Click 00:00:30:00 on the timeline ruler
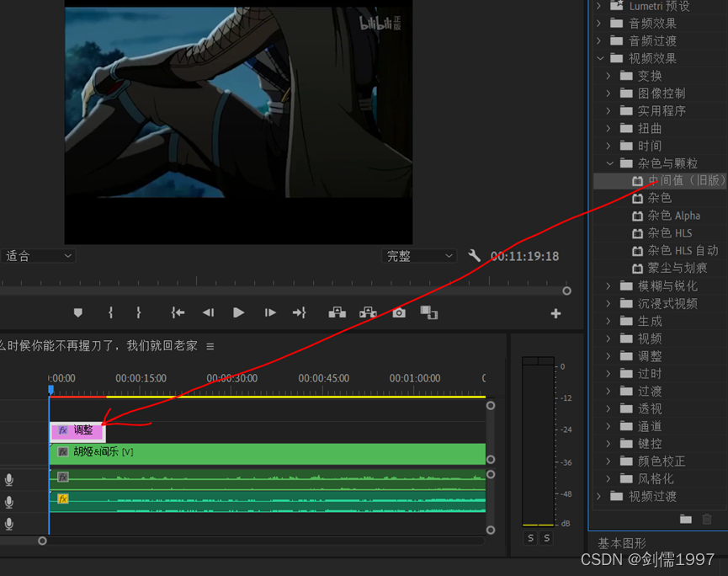The image size is (728, 576). (231, 379)
